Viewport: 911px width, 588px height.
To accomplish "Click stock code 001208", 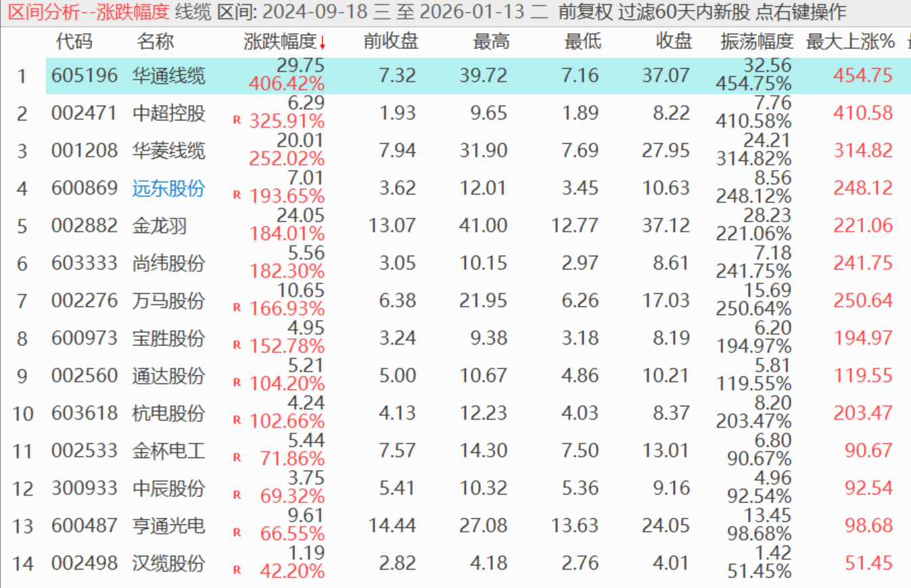I will pos(85,150).
